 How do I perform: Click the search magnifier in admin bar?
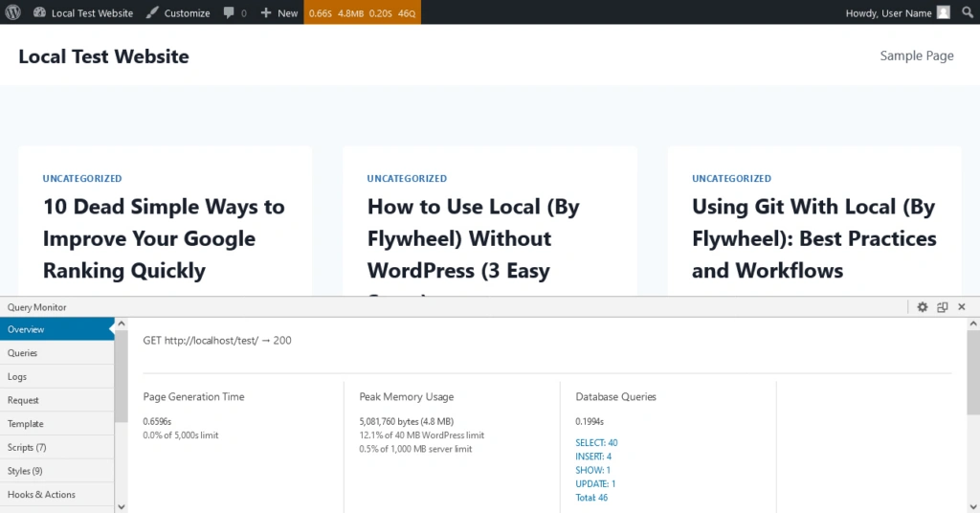969,13
